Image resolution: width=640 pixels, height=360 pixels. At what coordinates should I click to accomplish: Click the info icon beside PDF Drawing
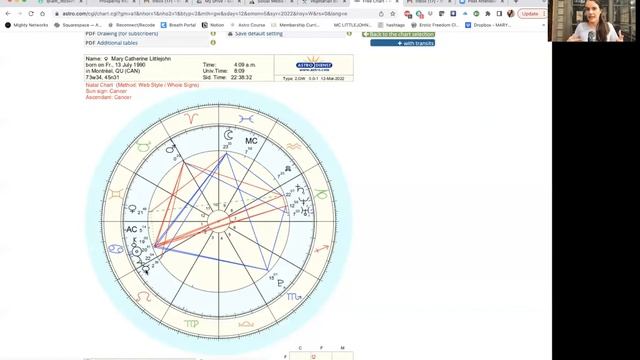pyautogui.click(x=213, y=33)
